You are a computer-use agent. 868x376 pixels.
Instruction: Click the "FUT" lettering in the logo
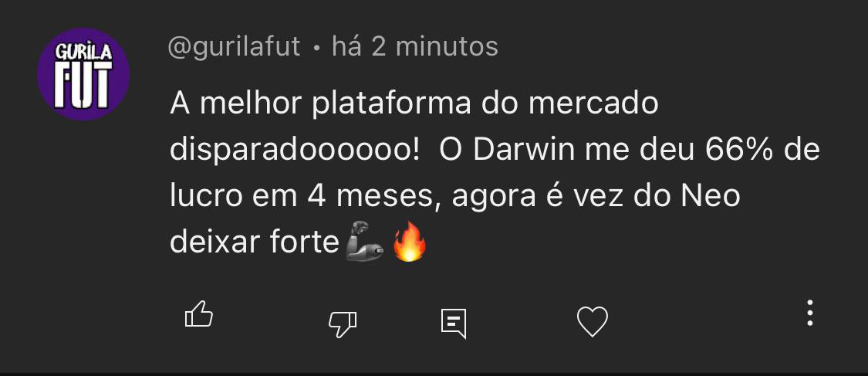83,85
